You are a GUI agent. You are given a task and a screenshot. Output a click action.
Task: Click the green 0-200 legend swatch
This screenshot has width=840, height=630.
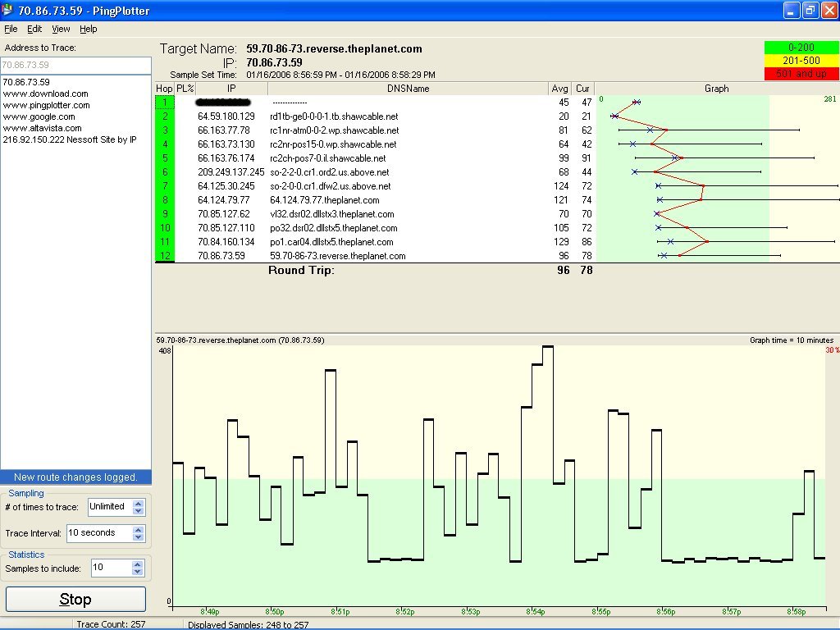coord(801,48)
